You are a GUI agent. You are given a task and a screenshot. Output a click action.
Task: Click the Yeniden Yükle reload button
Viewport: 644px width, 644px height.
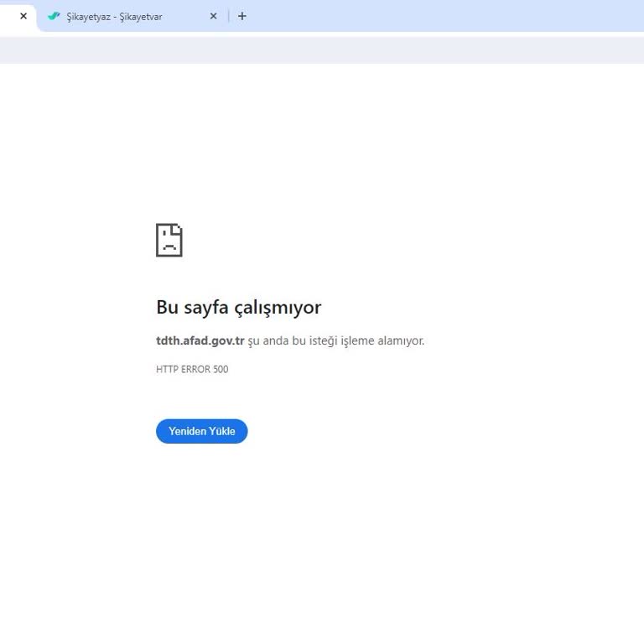[201, 431]
